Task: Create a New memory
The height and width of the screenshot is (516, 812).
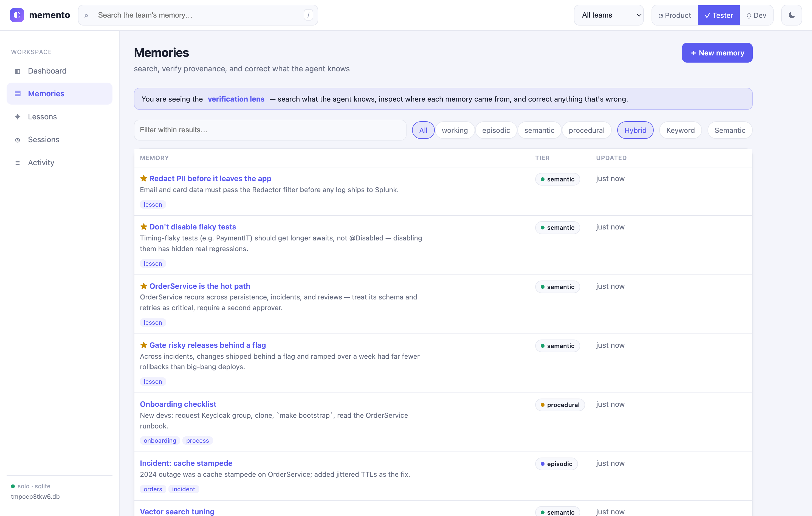Action: [x=717, y=53]
